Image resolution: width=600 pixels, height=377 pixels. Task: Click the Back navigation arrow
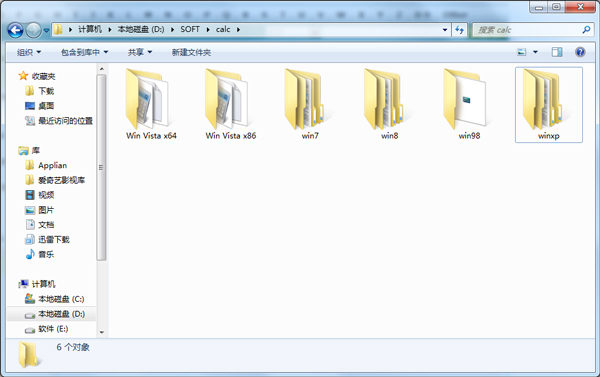pos(15,30)
